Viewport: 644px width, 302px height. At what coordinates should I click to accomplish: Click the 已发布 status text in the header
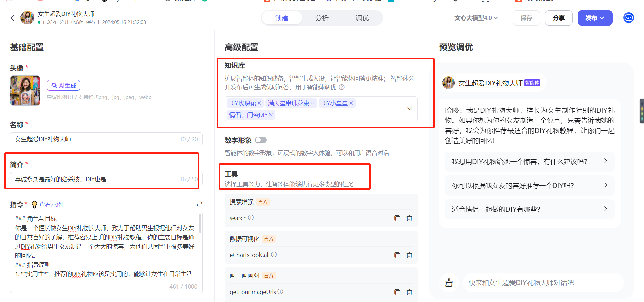(50, 22)
